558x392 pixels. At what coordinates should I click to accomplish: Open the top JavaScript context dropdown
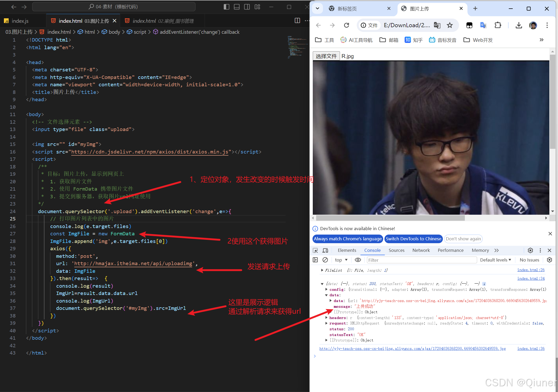coord(341,260)
